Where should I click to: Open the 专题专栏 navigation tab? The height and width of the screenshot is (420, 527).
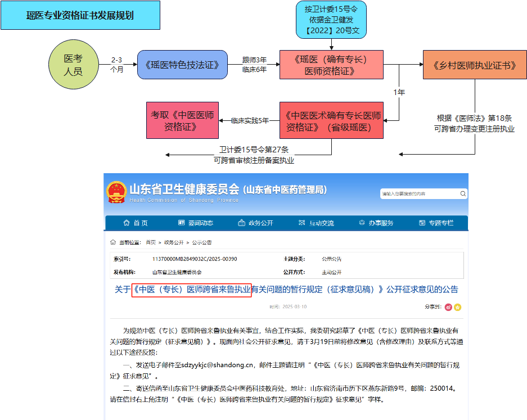click(x=436, y=223)
